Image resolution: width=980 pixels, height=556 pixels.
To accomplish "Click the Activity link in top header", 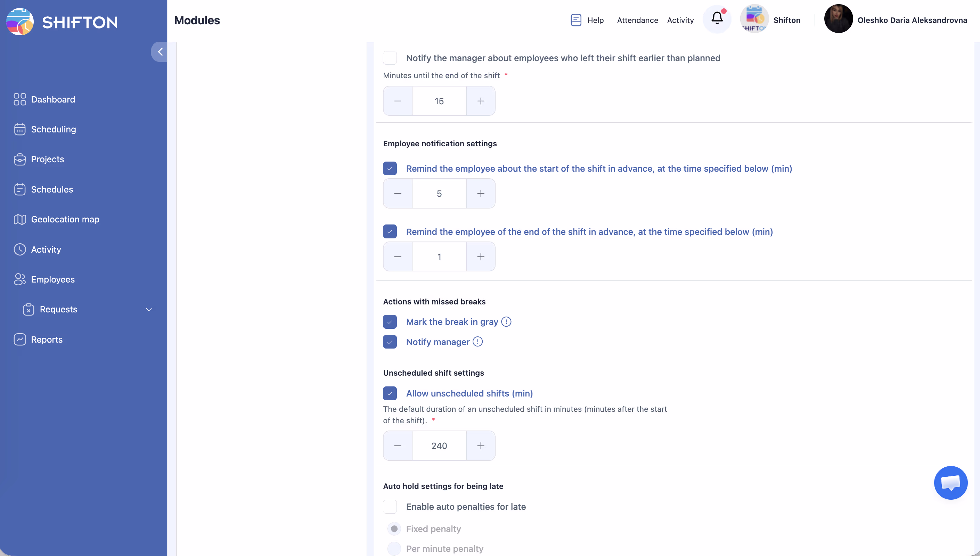I will (680, 20).
